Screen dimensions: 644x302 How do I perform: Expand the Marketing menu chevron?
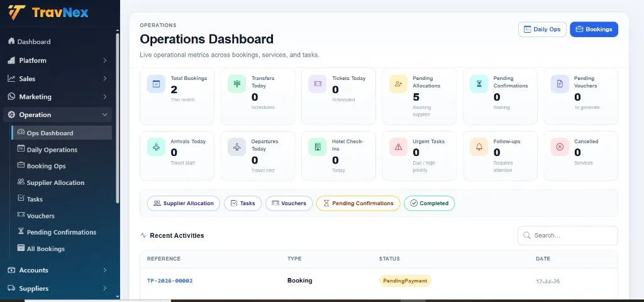tap(105, 96)
